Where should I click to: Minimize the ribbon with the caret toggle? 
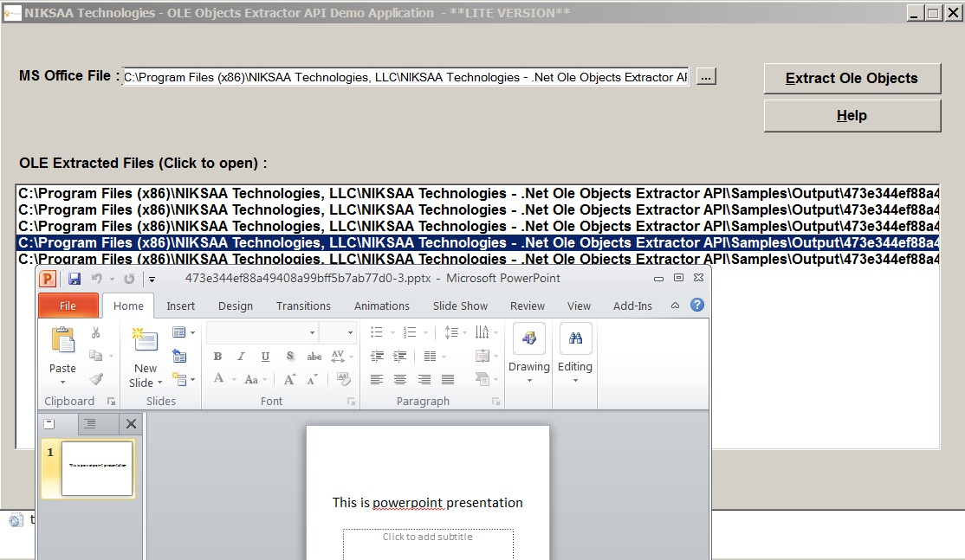(x=675, y=306)
